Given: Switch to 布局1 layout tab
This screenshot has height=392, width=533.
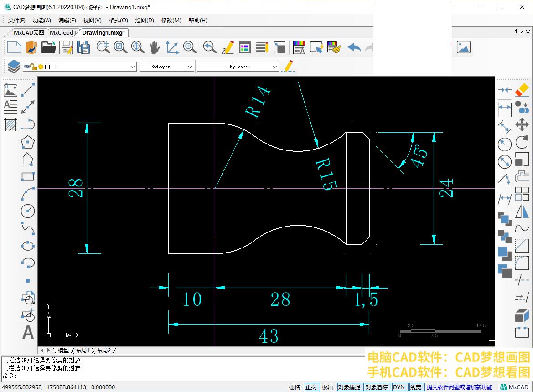Looking at the screenshot, I should pyautogui.click(x=83, y=350).
